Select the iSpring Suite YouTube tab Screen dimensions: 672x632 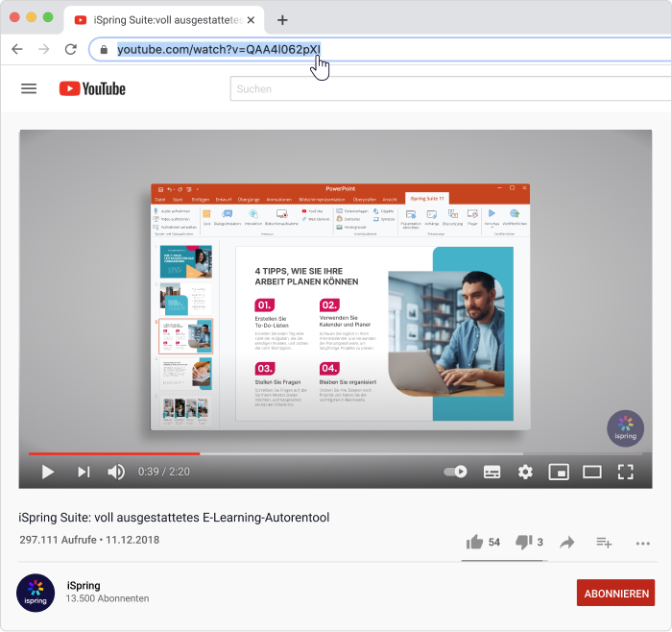coord(164,20)
